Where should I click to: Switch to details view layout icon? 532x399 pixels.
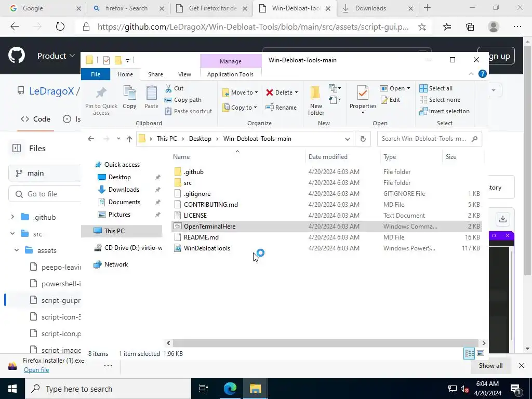click(469, 353)
